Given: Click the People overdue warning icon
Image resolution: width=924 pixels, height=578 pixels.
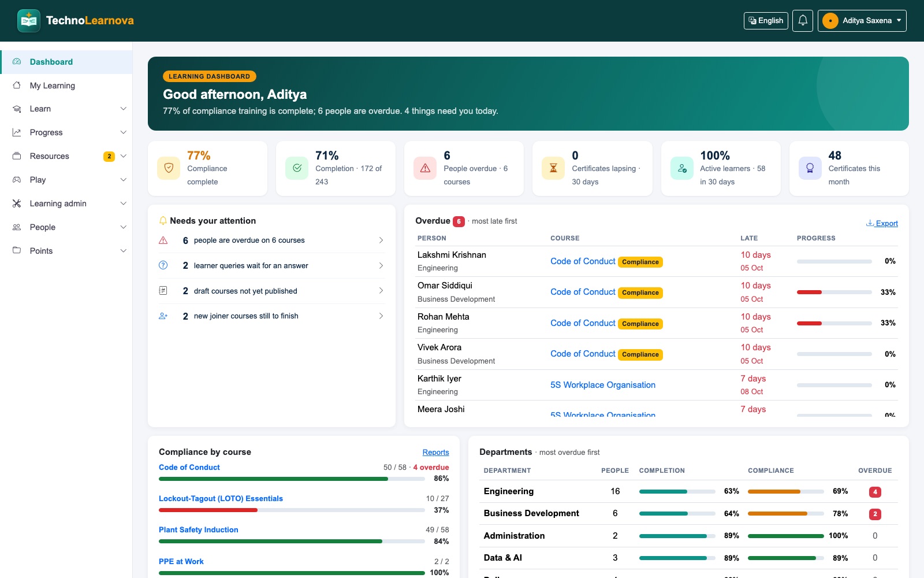Looking at the screenshot, I should point(425,168).
